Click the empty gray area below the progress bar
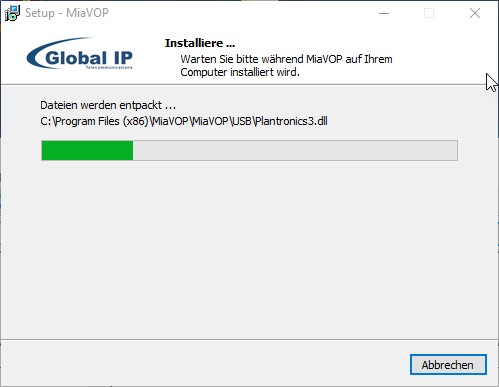This screenshot has height=387, width=499. [249, 250]
